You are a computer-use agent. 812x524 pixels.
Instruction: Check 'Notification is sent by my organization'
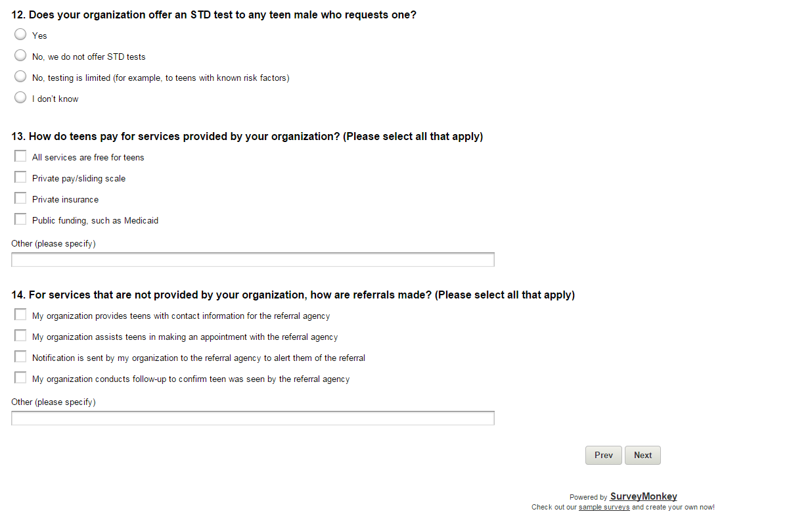pos(20,357)
